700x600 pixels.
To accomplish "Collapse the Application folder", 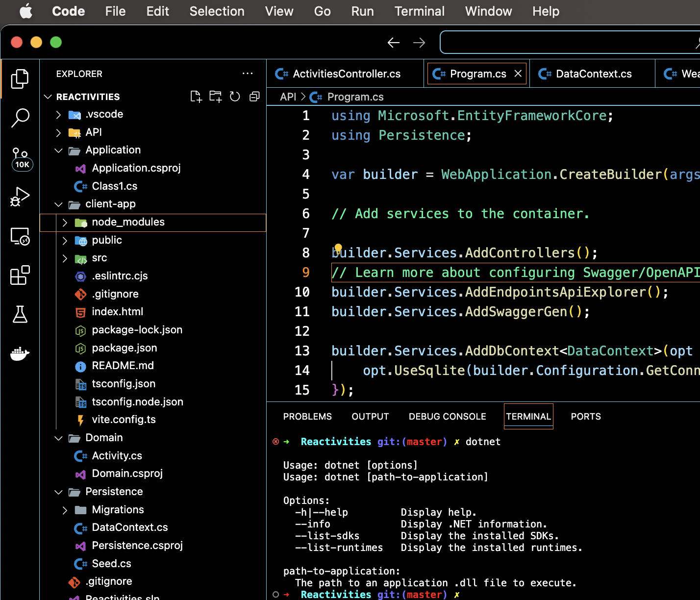I will (x=58, y=150).
